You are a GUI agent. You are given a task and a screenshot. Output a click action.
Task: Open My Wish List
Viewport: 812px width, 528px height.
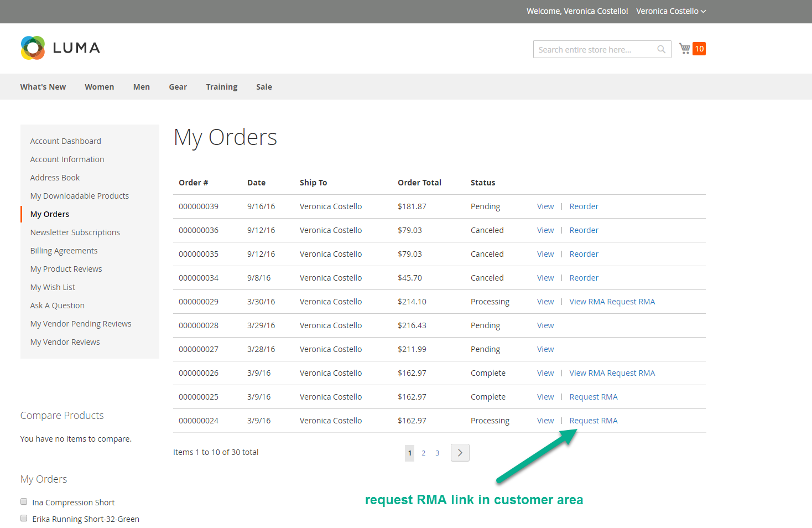(x=53, y=287)
